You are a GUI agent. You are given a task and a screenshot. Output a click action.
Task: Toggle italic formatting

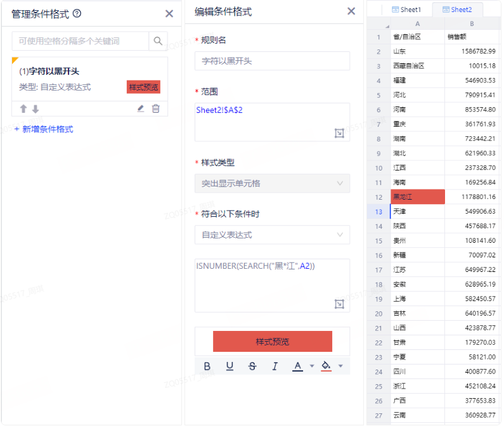click(275, 366)
